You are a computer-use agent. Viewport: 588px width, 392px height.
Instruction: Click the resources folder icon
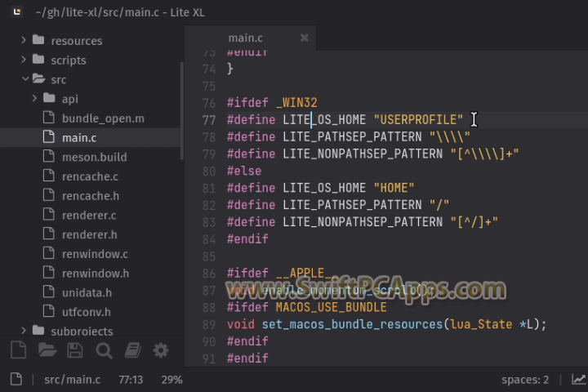click(x=38, y=40)
